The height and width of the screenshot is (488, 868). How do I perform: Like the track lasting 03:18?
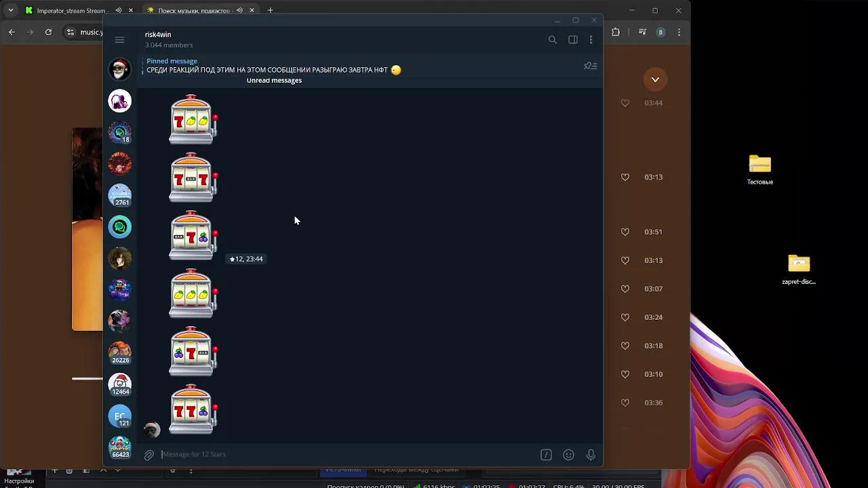625,346
